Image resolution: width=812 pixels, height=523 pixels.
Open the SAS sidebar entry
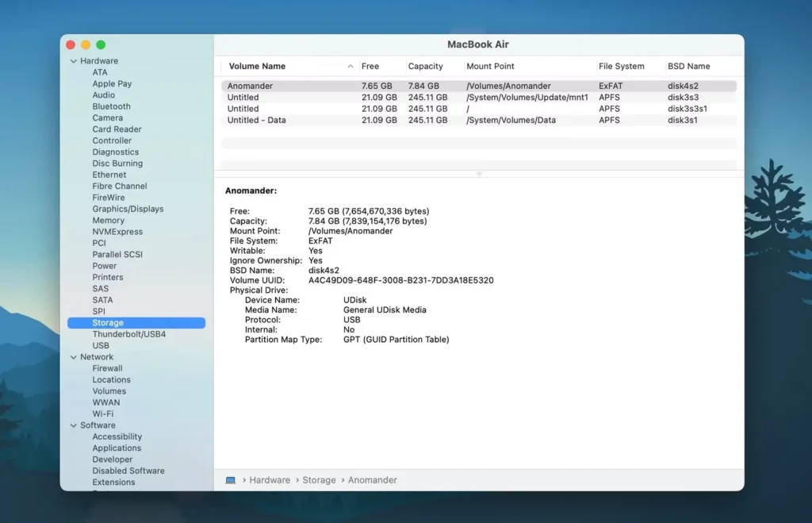pos(101,289)
